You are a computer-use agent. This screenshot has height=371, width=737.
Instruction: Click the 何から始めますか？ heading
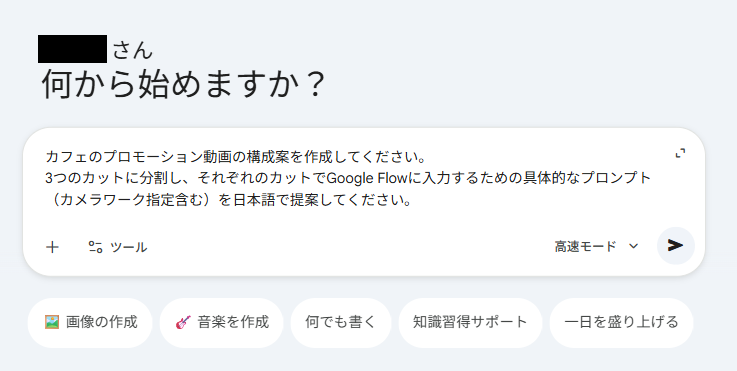pyautogui.click(x=183, y=85)
